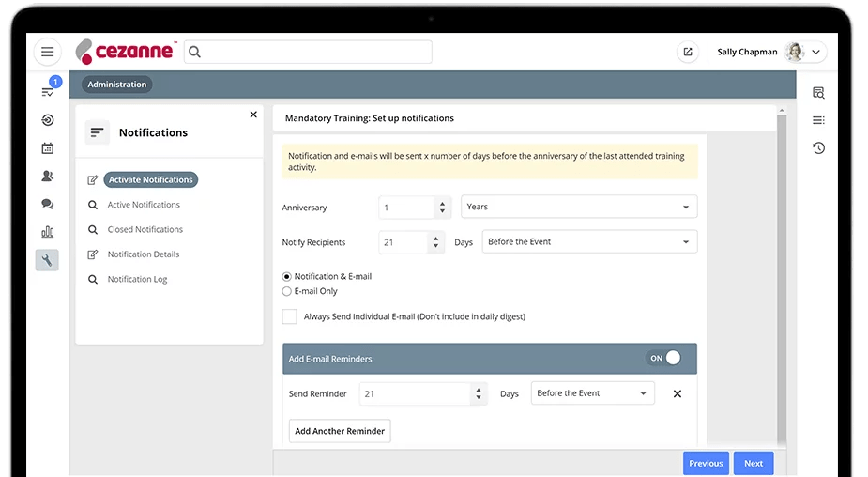Open the external link icon in header

[688, 52]
